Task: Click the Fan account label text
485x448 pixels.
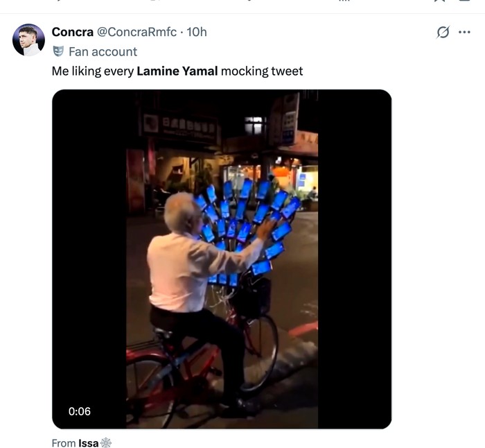Action: click(x=103, y=51)
